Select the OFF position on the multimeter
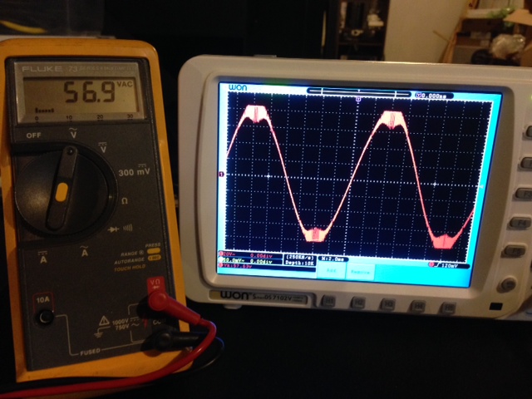Viewport: 532px width, 399px height. pyautogui.click(x=33, y=135)
